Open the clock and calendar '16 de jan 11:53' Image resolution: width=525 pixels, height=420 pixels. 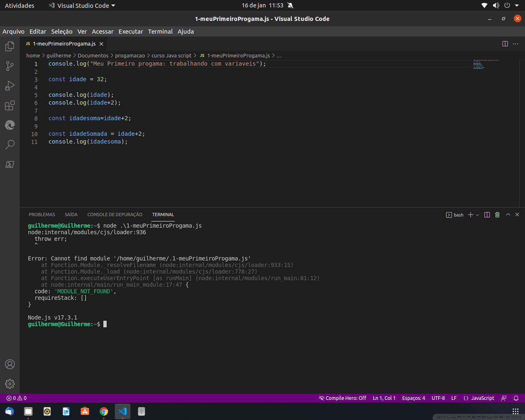[262, 6]
